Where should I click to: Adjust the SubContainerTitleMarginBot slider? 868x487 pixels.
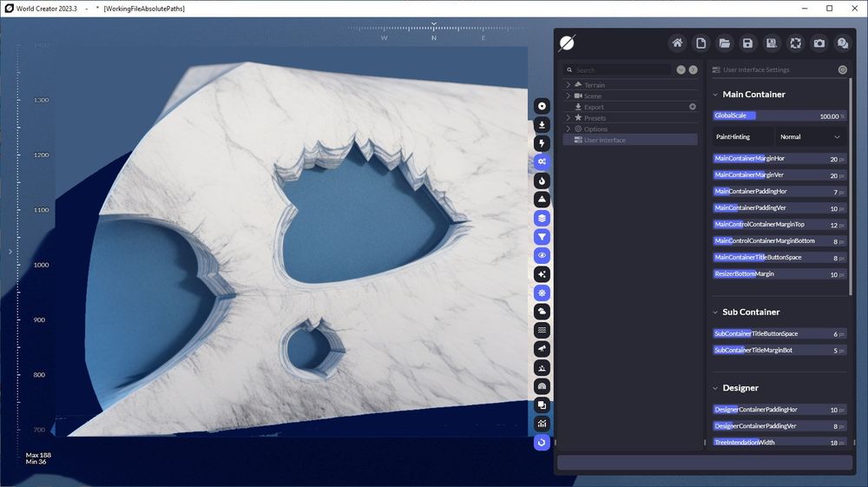pyautogui.click(x=779, y=351)
